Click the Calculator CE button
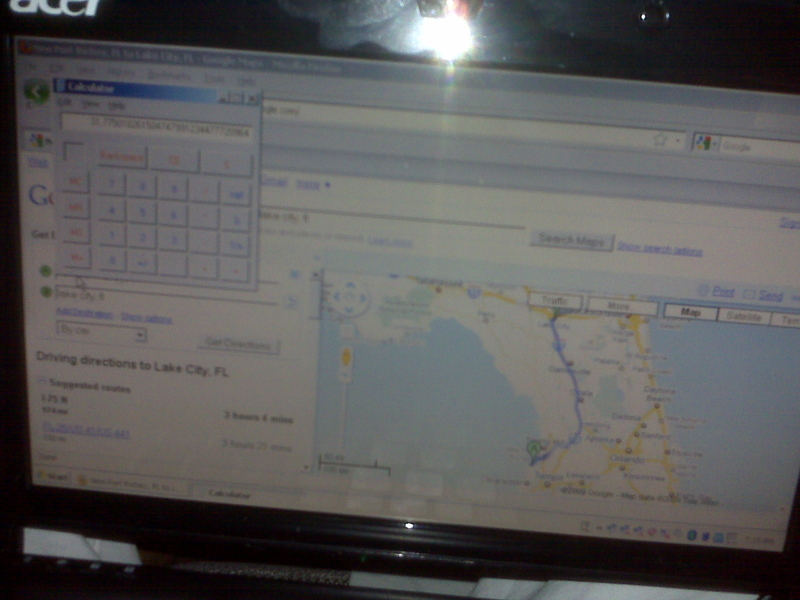This screenshot has height=600, width=800. [174, 160]
